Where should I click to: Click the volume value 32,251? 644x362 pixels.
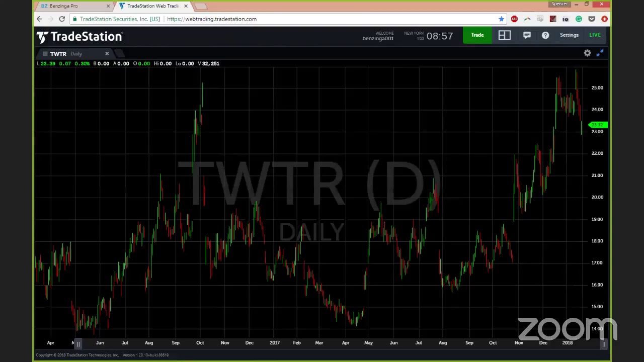click(x=210, y=63)
